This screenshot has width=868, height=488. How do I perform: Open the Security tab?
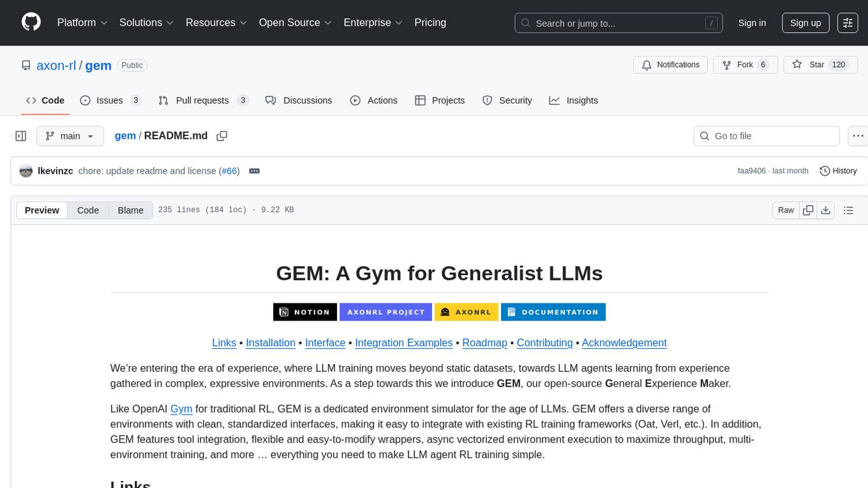tap(507, 100)
